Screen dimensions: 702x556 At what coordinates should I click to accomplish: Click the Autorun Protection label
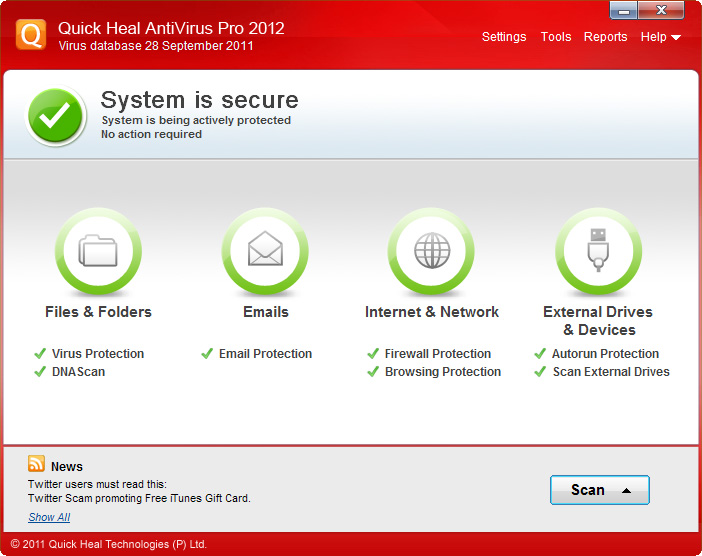pos(605,354)
